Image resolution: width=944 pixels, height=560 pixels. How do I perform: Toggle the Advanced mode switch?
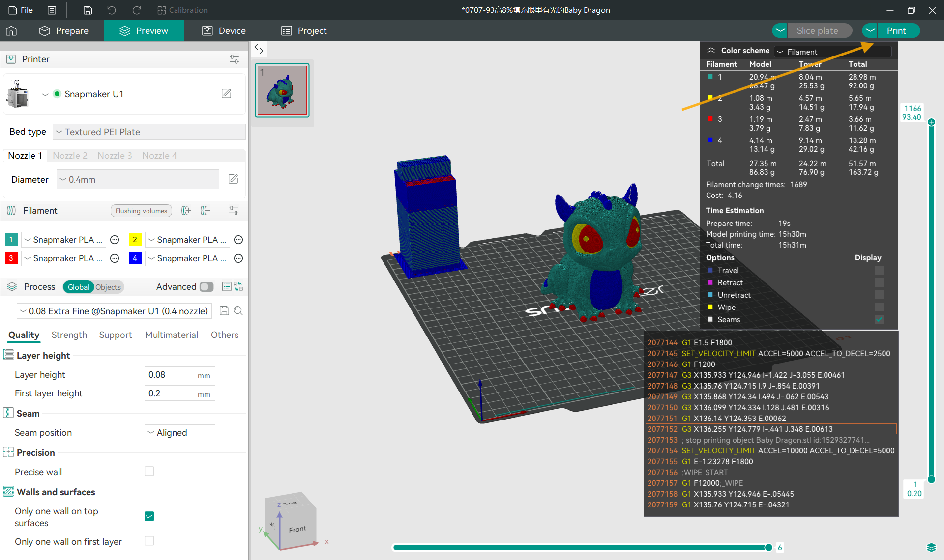click(206, 287)
